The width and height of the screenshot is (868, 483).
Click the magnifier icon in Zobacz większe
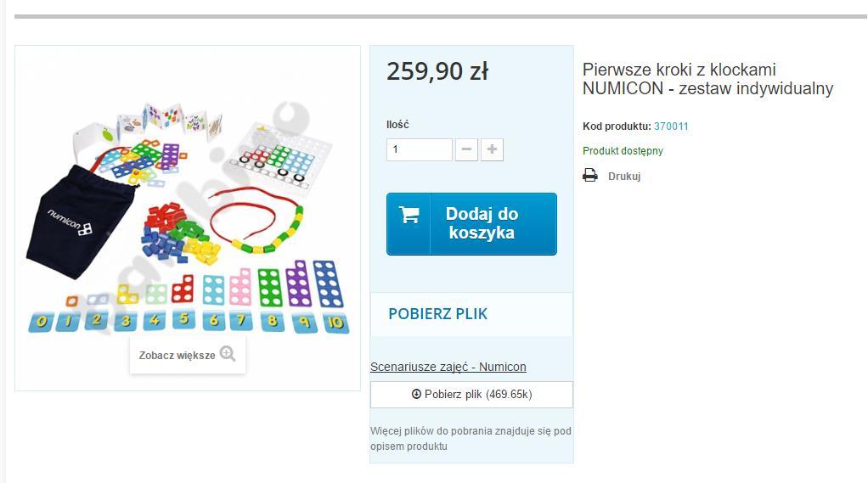pyautogui.click(x=228, y=353)
